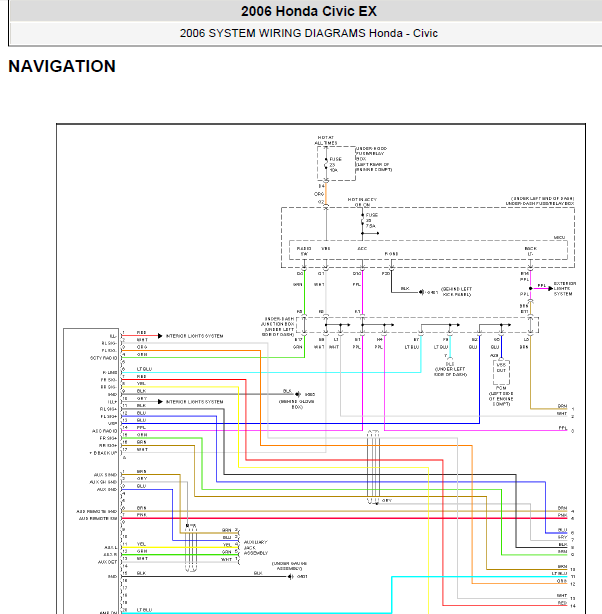The width and height of the screenshot is (602, 614).
Task: Click the 'HOT AT ALL TIMES' label
Action: [x=325, y=140]
